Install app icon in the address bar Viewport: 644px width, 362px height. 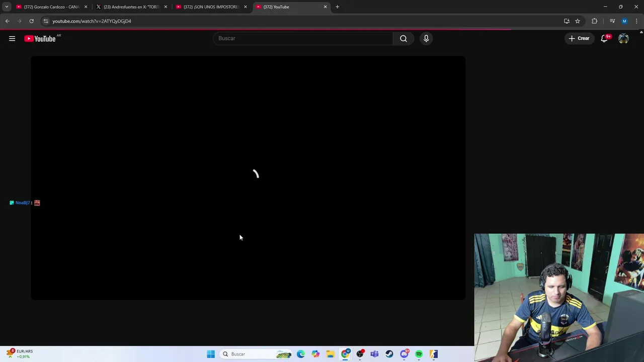tap(567, 21)
